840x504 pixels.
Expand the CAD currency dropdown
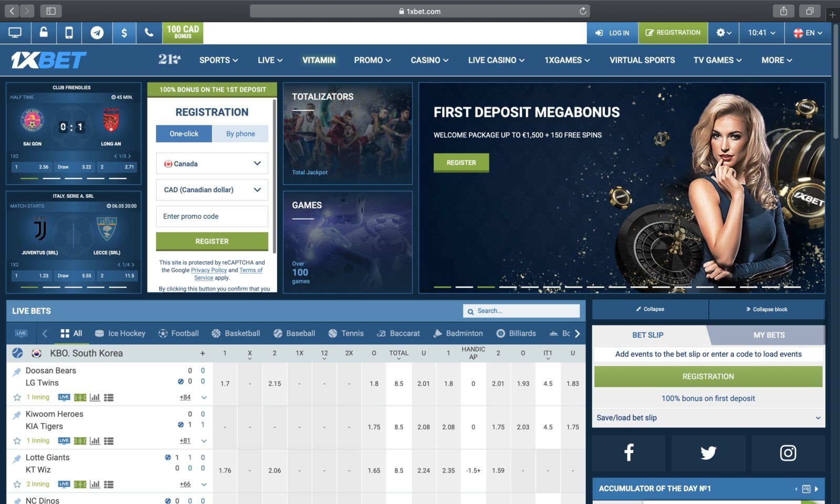point(212,190)
